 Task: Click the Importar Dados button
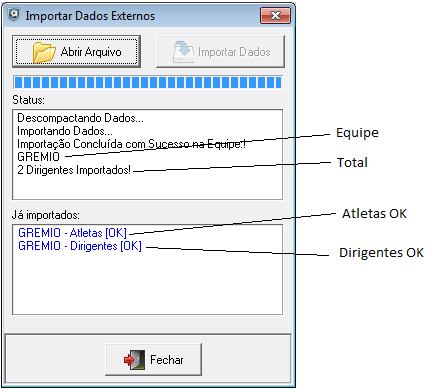pyautogui.click(x=220, y=52)
